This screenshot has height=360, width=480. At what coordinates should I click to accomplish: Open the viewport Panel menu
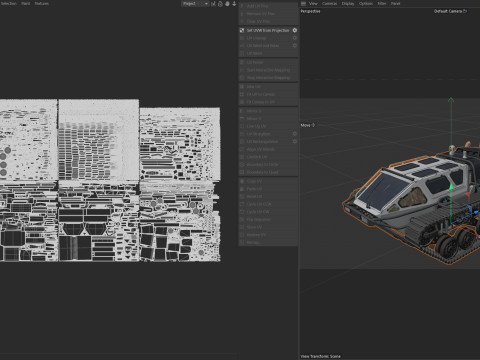(x=396, y=3)
